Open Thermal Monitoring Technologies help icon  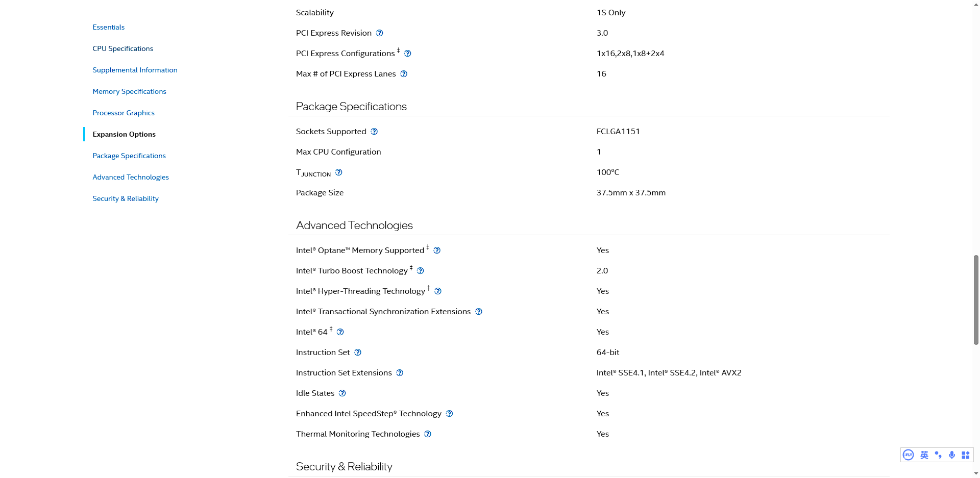pos(428,434)
